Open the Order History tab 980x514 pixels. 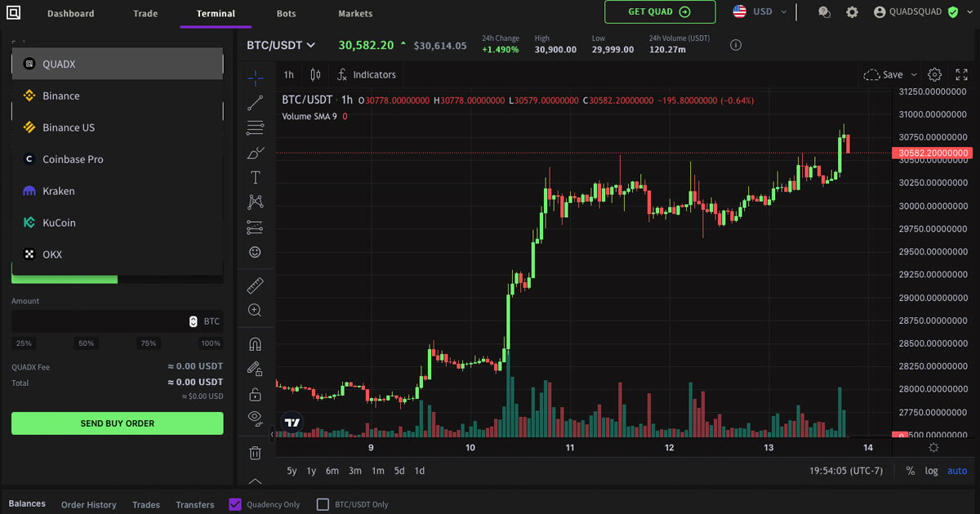point(89,504)
